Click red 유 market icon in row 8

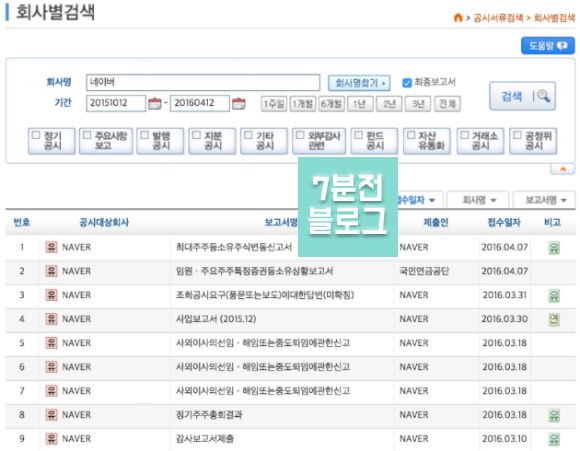tap(51, 415)
